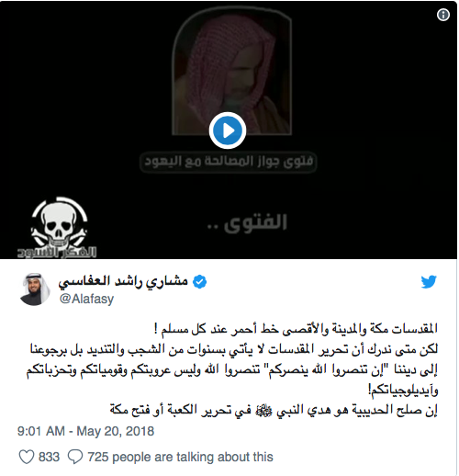Screen dimensions: 459x476
Task: Open the Alafasy profile avatar
Action: [35, 289]
